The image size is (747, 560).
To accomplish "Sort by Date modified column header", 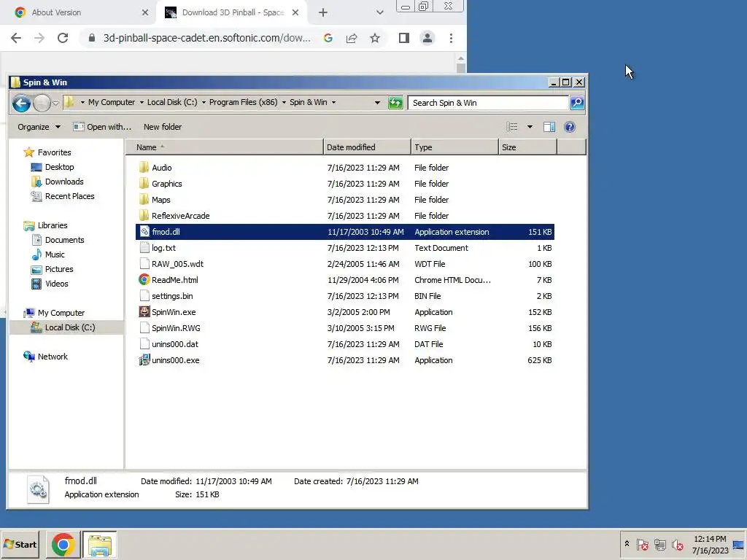I will [367, 147].
